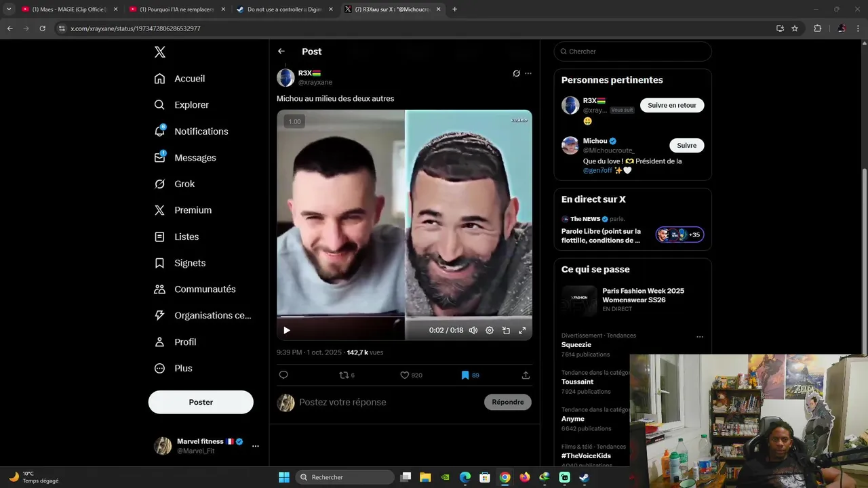Click the video progress bar
Viewport: 868px width, 488px height.
point(404,317)
